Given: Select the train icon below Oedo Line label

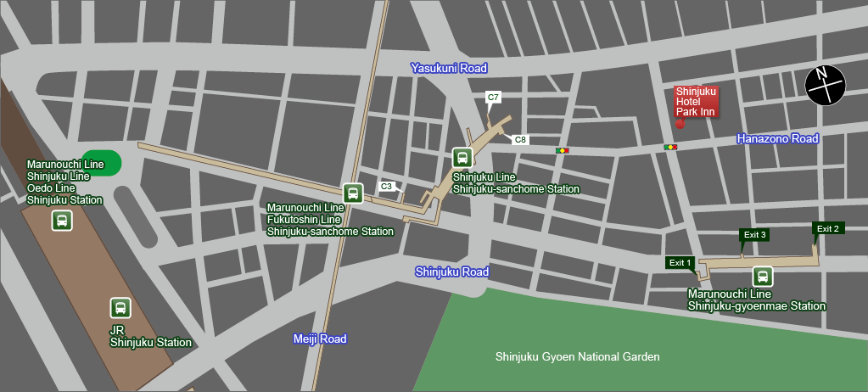Looking at the screenshot, I should (x=61, y=221).
